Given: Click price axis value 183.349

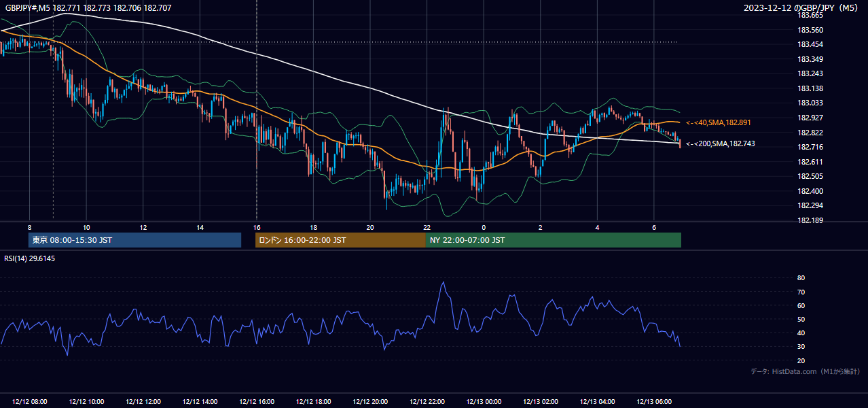Looking at the screenshot, I should 810,59.
